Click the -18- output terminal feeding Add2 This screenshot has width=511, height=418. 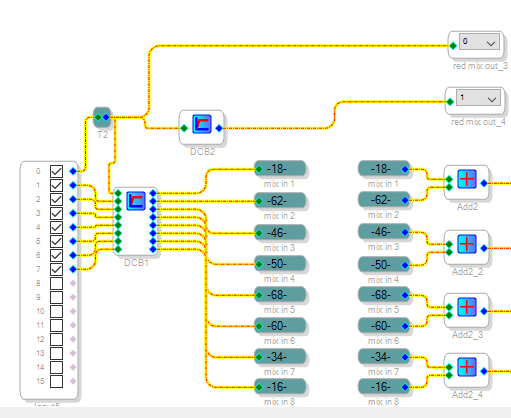[x=384, y=169]
